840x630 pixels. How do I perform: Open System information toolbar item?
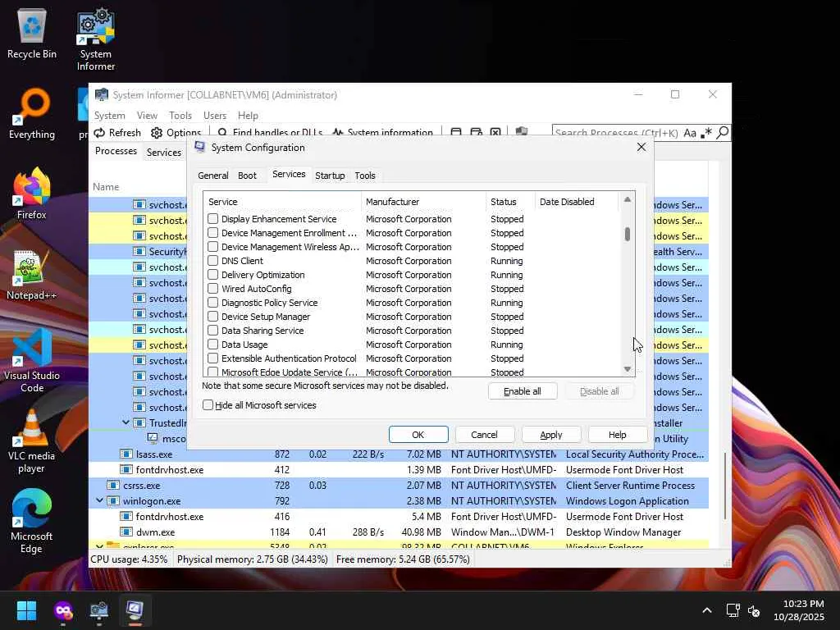coord(382,132)
